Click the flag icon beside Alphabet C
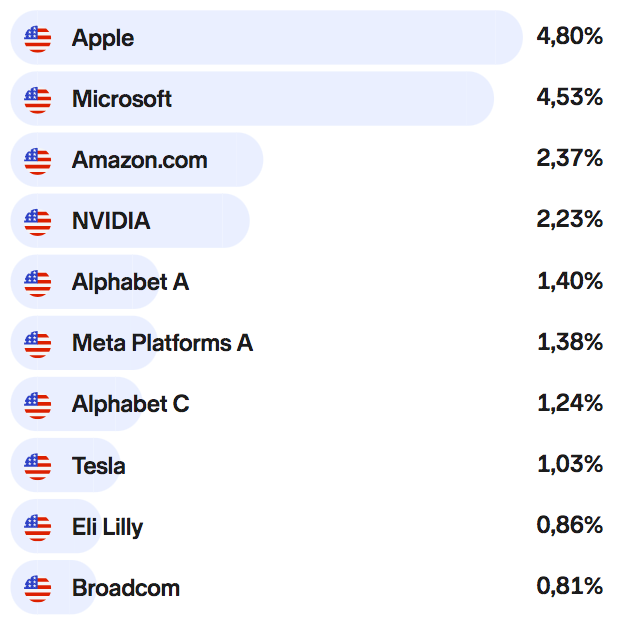Viewport: 628px width, 628px height. tap(37, 404)
